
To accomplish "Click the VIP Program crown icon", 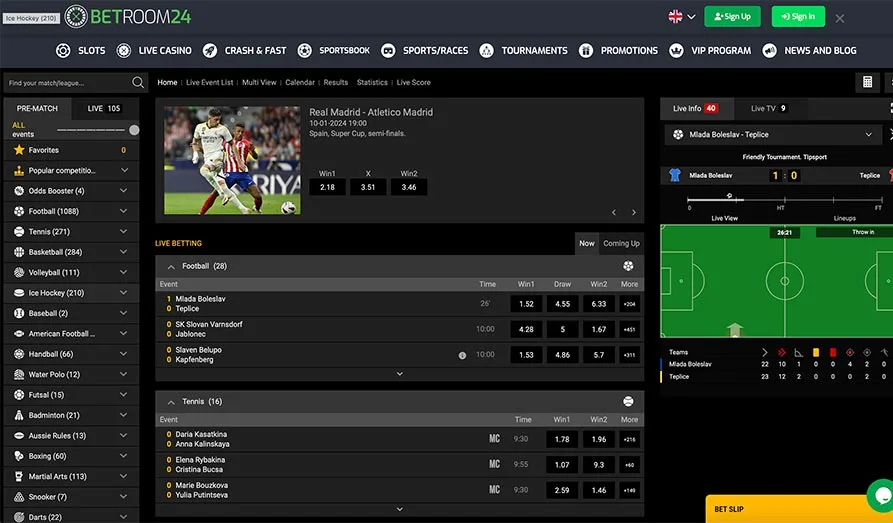I will pos(676,51).
